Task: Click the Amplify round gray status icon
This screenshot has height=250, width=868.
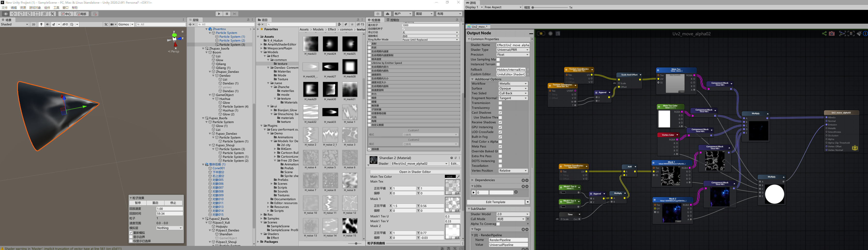Action: click(x=550, y=33)
